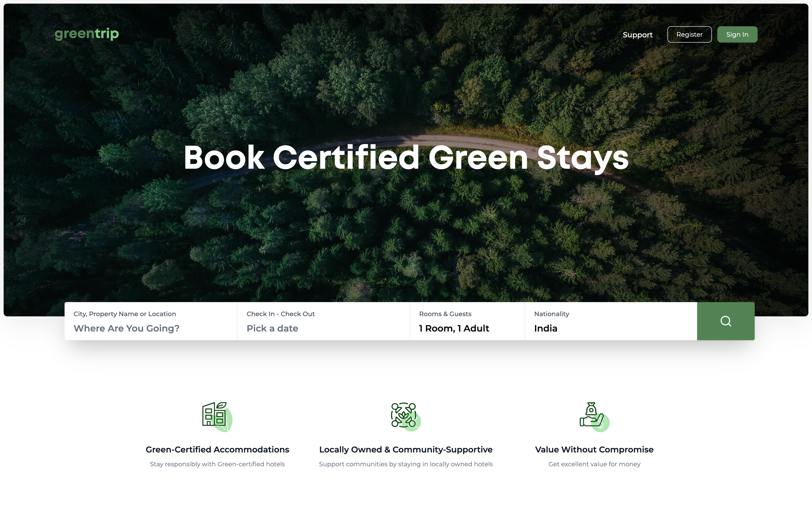Switch to the Register option

coord(689,34)
